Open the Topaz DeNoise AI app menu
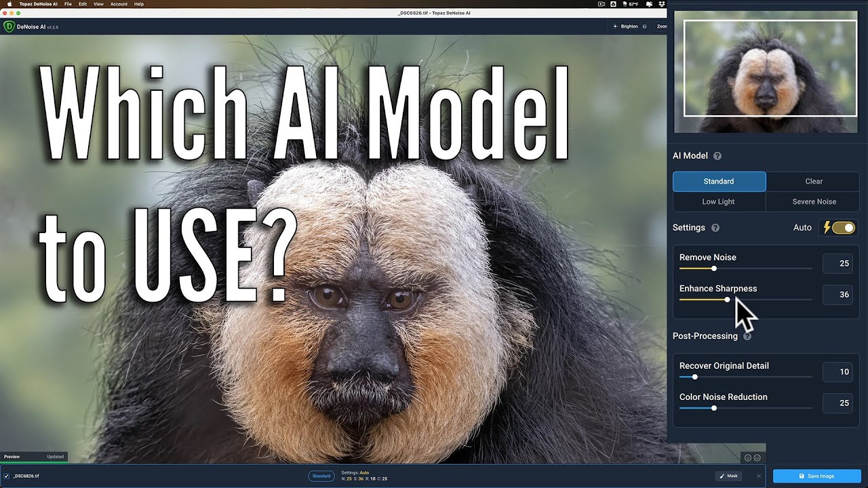The width and height of the screenshot is (868, 488). pyautogui.click(x=37, y=4)
